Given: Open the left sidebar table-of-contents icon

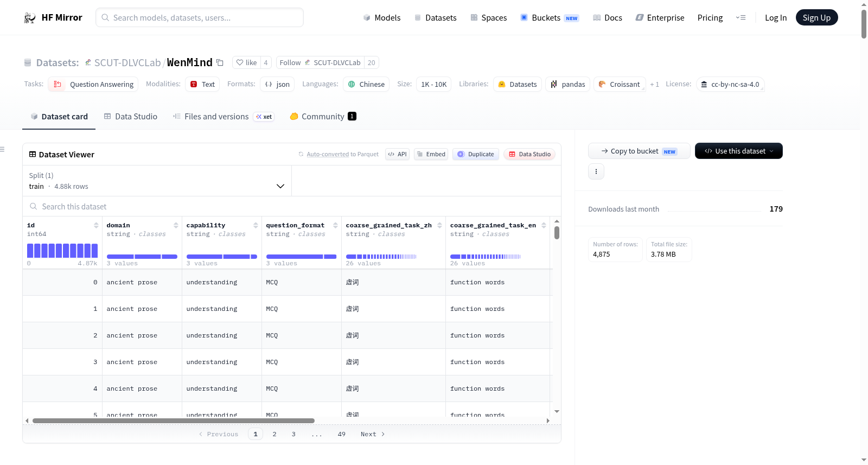Looking at the screenshot, I should [2, 149].
